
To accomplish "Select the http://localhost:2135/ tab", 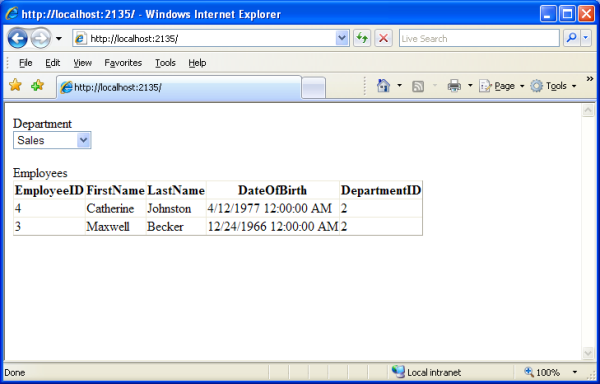I will [179, 88].
